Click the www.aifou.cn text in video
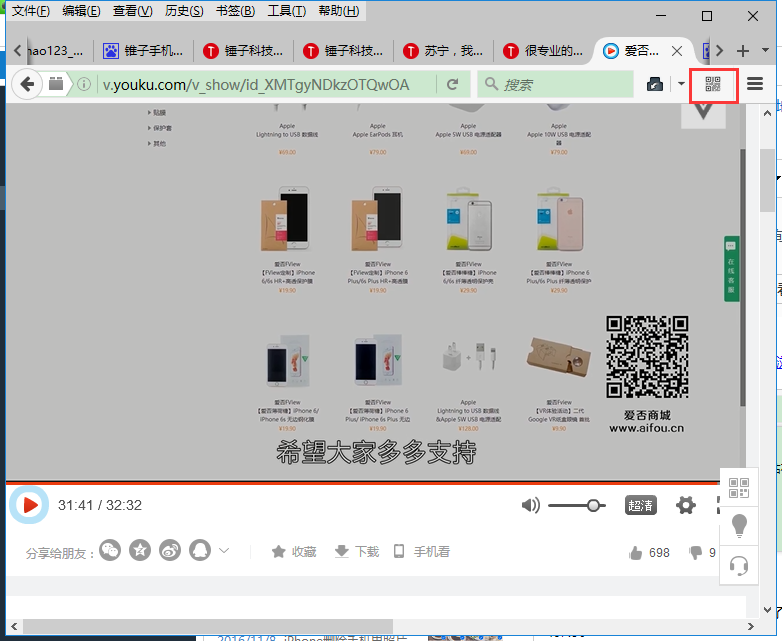The image size is (782, 641). [x=647, y=428]
